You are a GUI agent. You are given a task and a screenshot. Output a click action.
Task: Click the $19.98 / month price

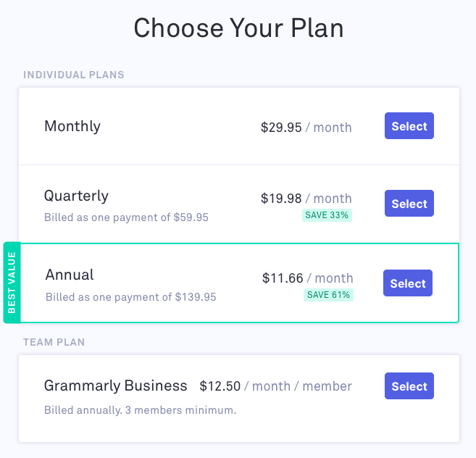(306, 199)
